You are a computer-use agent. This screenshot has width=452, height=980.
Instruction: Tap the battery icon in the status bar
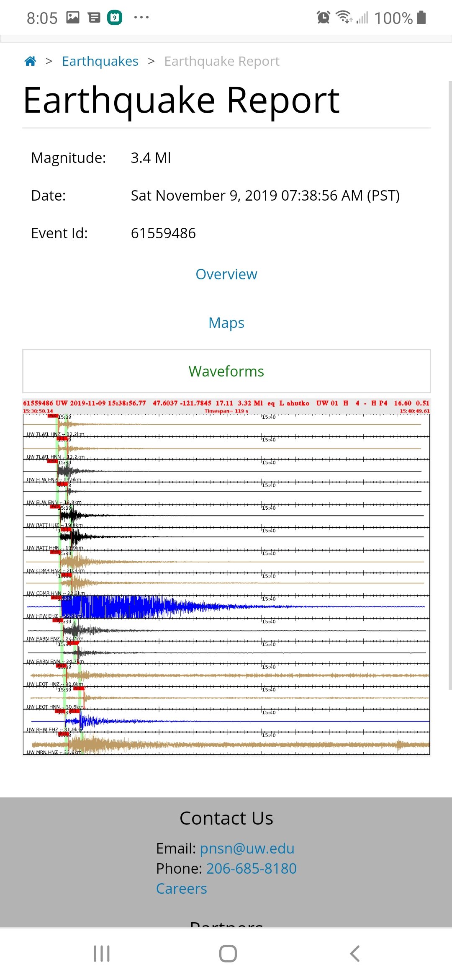coord(421,18)
